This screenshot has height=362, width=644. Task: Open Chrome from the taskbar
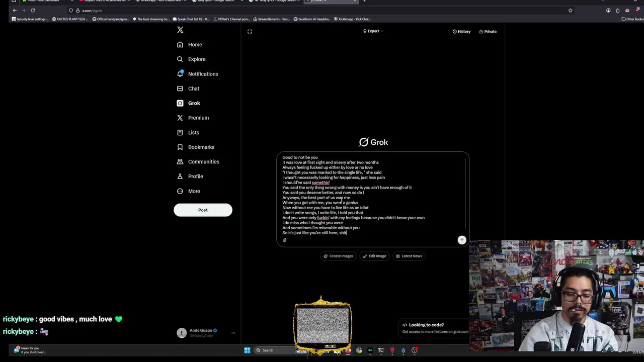(359, 350)
